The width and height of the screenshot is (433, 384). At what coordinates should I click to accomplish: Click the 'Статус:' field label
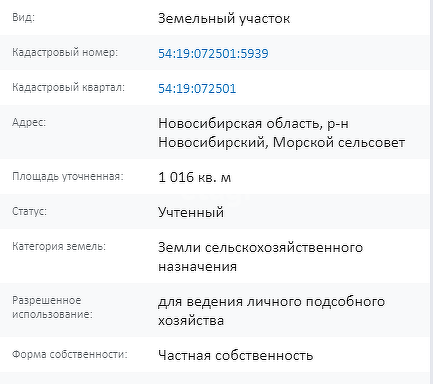click(x=29, y=211)
